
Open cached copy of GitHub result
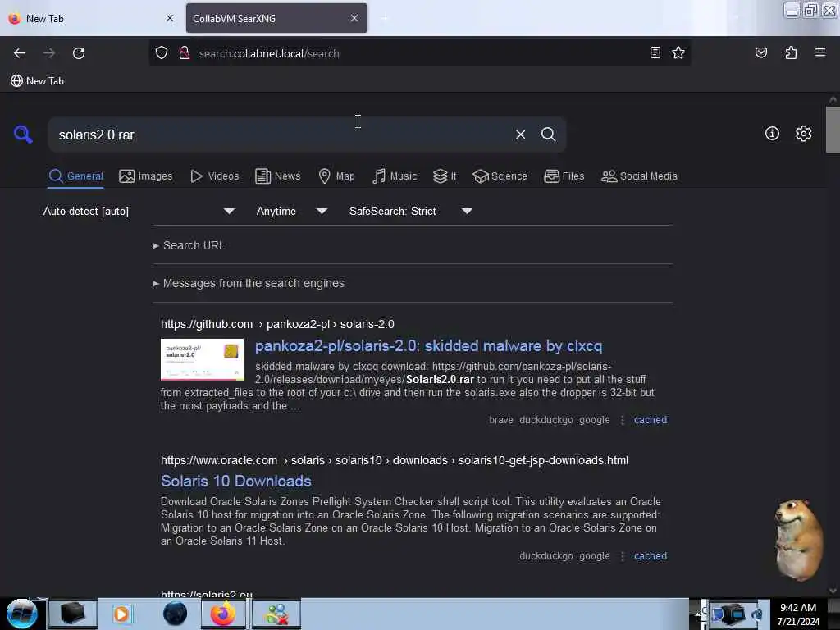[x=650, y=420]
